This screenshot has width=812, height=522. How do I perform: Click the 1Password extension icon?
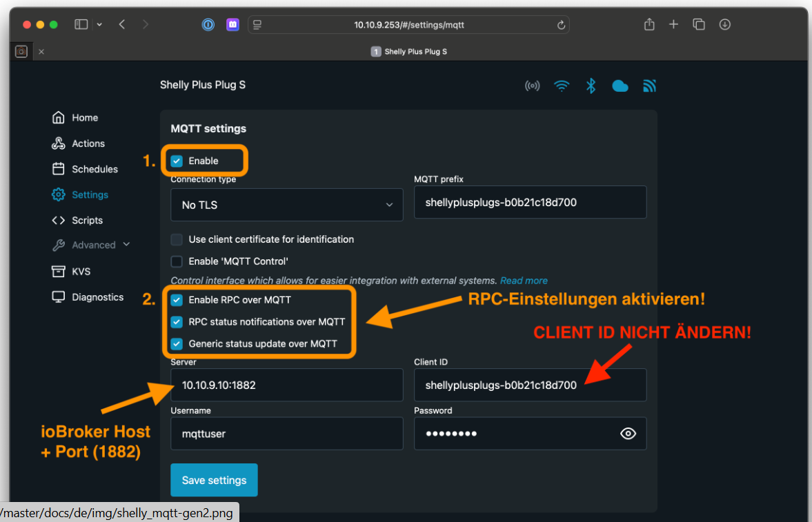click(x=208, y=24)
